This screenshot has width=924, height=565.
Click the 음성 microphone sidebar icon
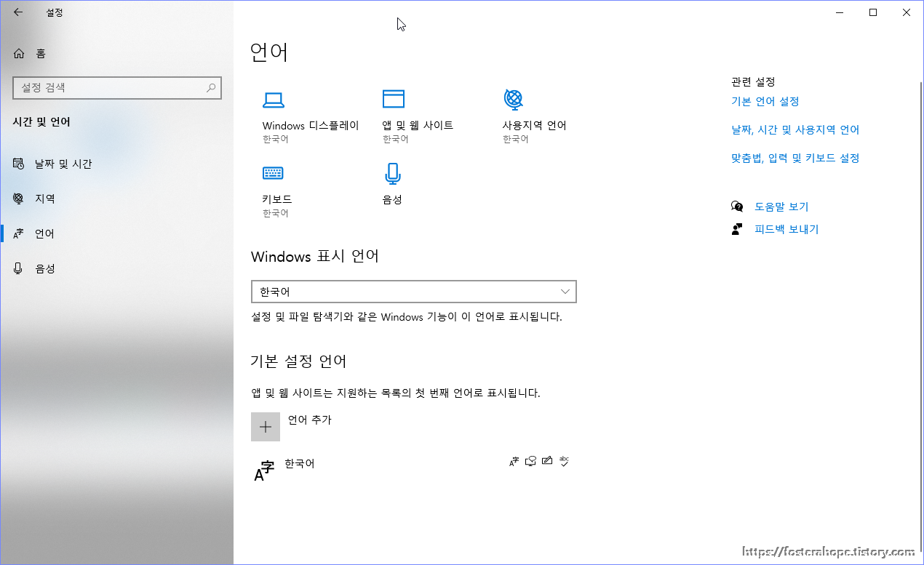18,268
